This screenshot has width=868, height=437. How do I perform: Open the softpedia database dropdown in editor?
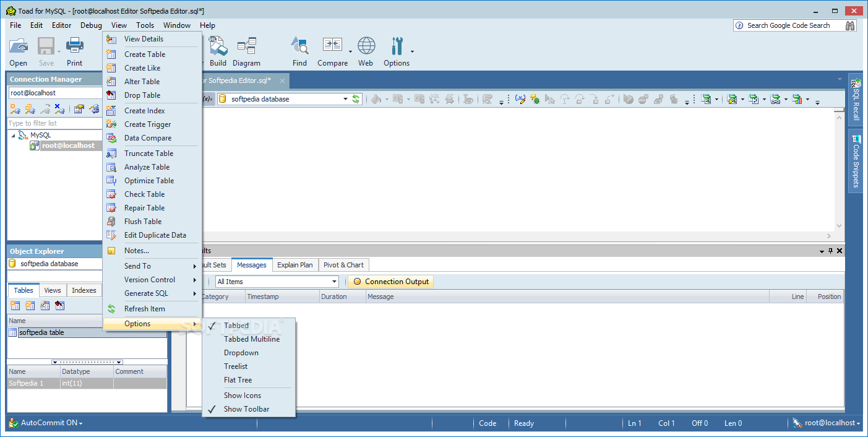[346, 99]
